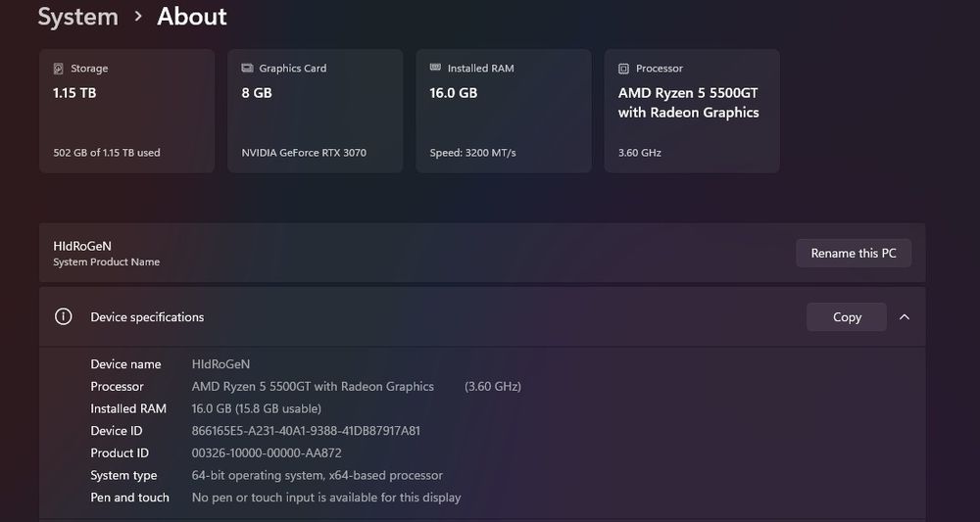Open the Processor AMD Ryzen card
The image size is (980, 522).
(x=692, y=111)
